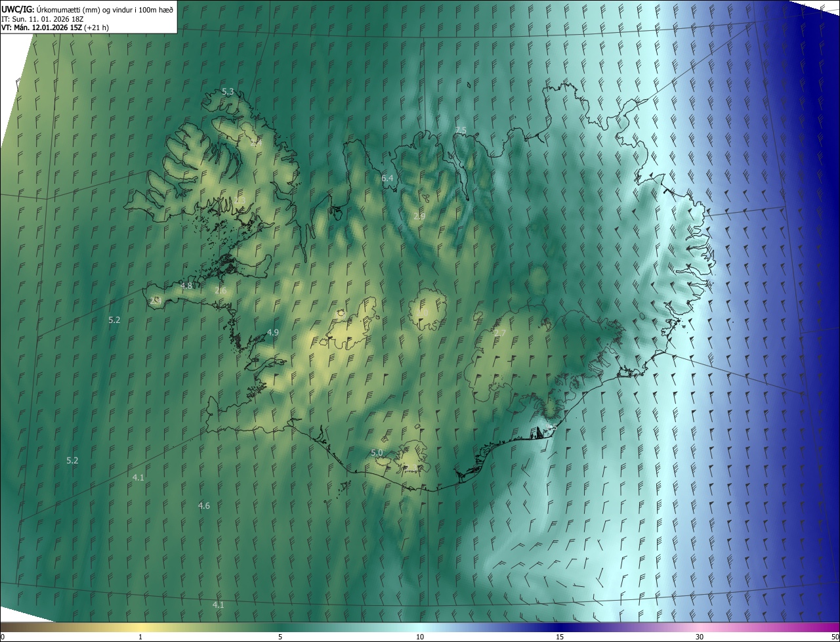Click the color scale tick label 0
This screenshot has width=840, height=642.
tap(3, 637)
